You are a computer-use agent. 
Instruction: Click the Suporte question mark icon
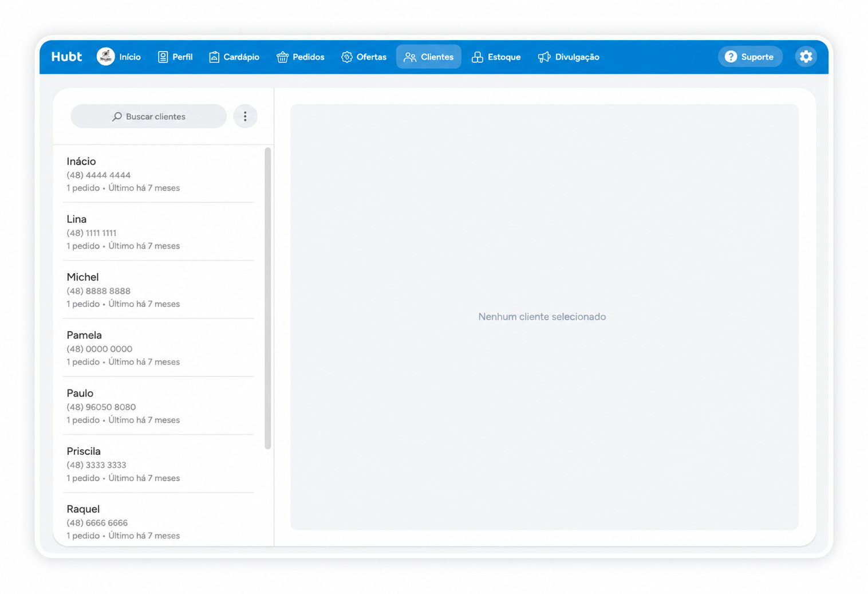click(731, 57)
